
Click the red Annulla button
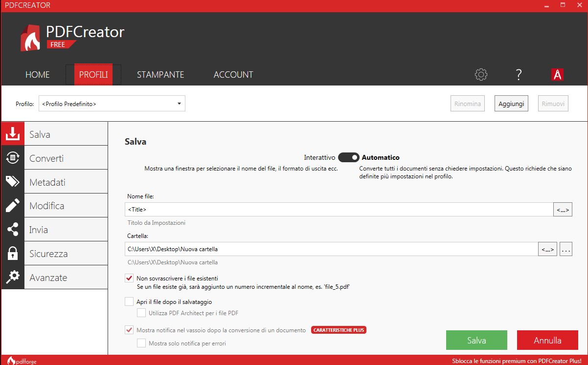(x=547, y=340)
